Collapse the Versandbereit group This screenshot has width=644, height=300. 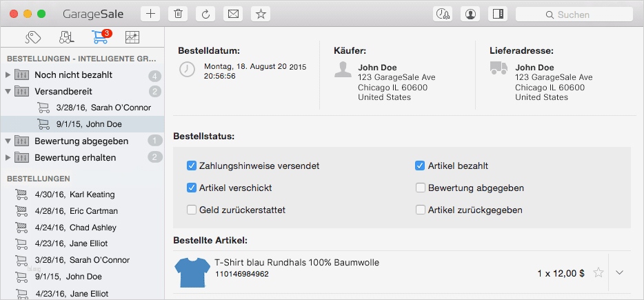coord(8,91)
